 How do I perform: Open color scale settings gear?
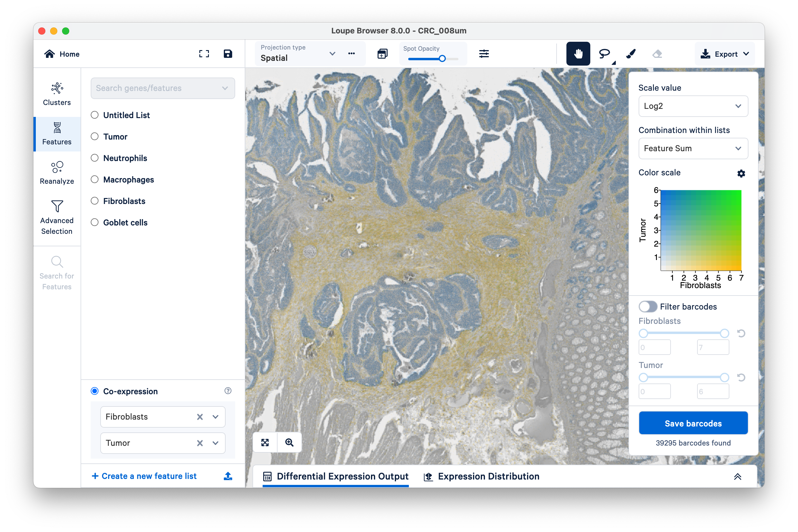pyautogui.click(x=741, y=173)
